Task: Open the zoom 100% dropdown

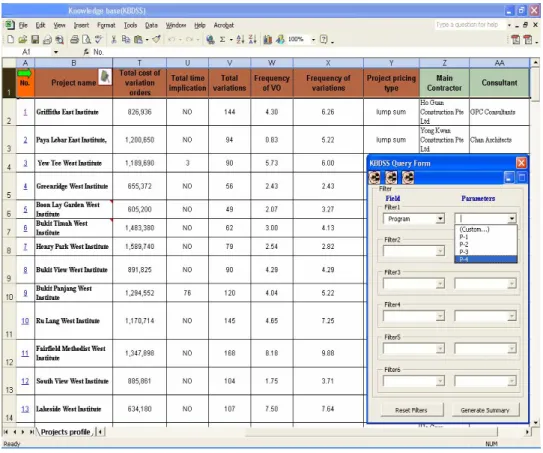Action: pos(313,39)
